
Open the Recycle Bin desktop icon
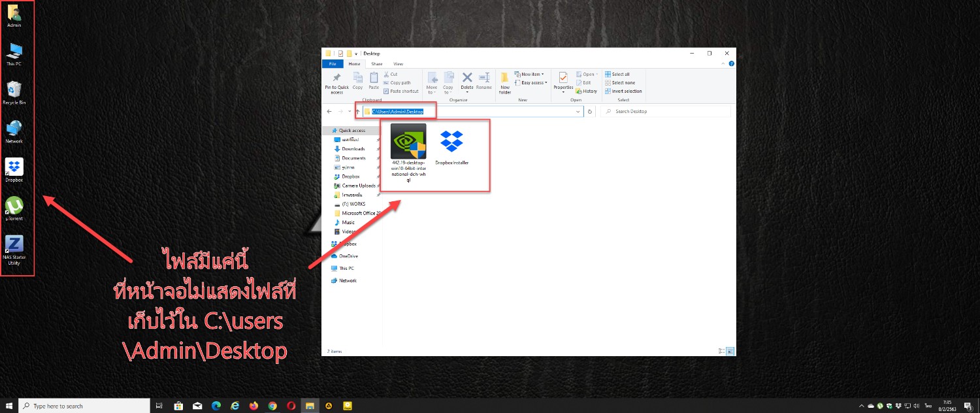coord(14,93)
